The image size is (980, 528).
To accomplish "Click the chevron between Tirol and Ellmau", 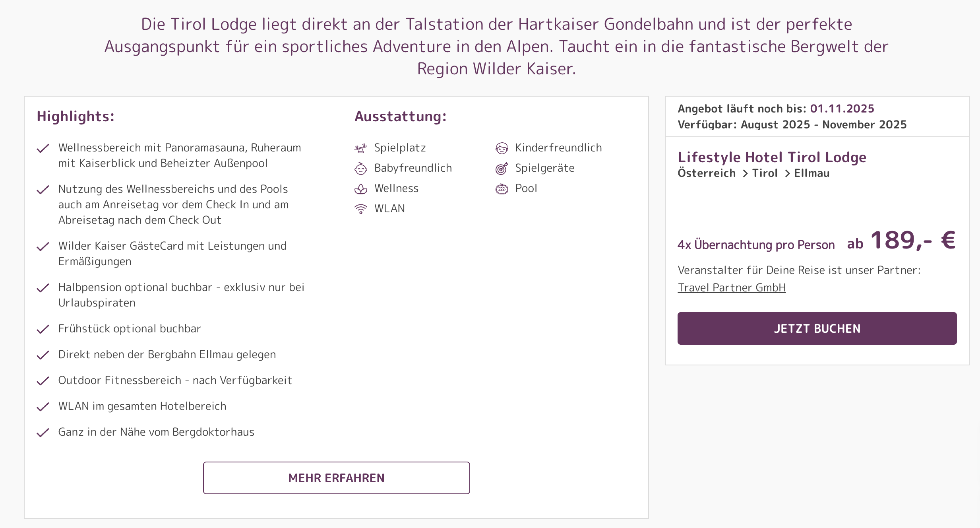I will [787, 174].
